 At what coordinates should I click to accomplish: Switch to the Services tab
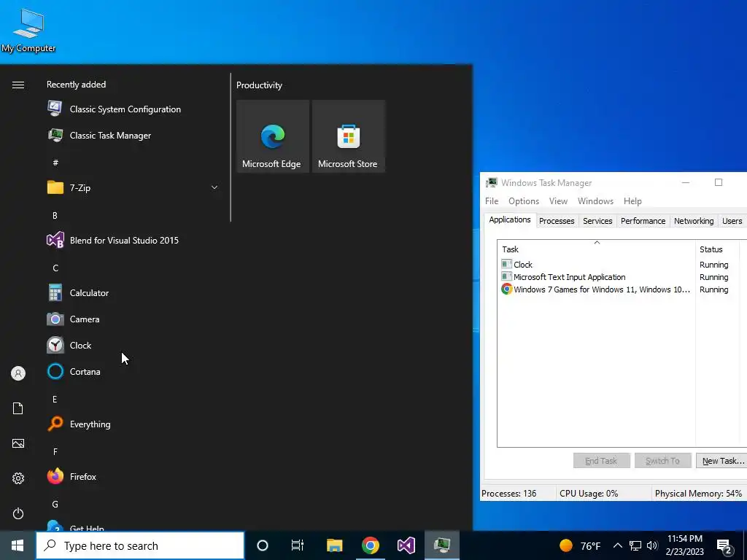click(x=597, y=221)
